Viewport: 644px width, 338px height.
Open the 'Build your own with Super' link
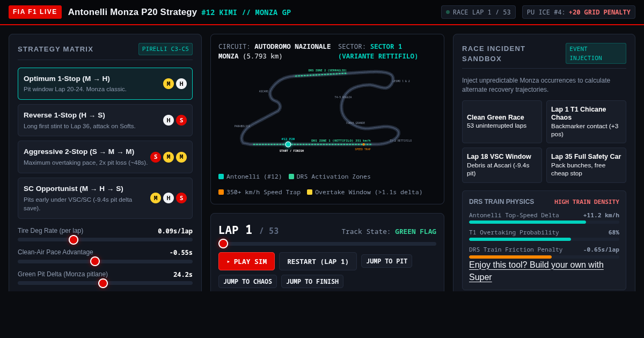click(x=536, y=271)
